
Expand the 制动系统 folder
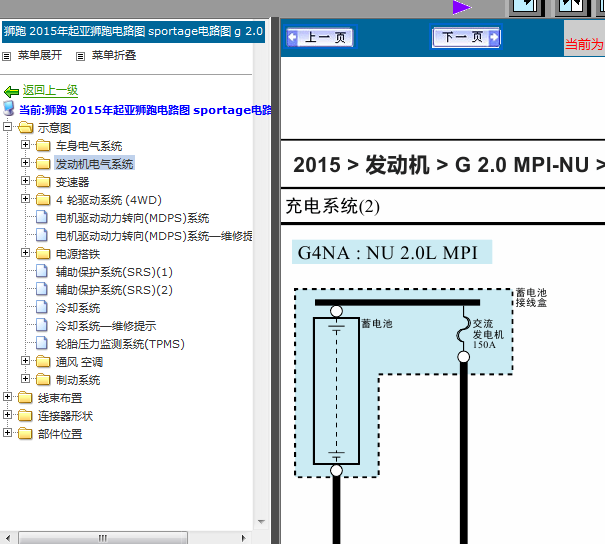25,379
